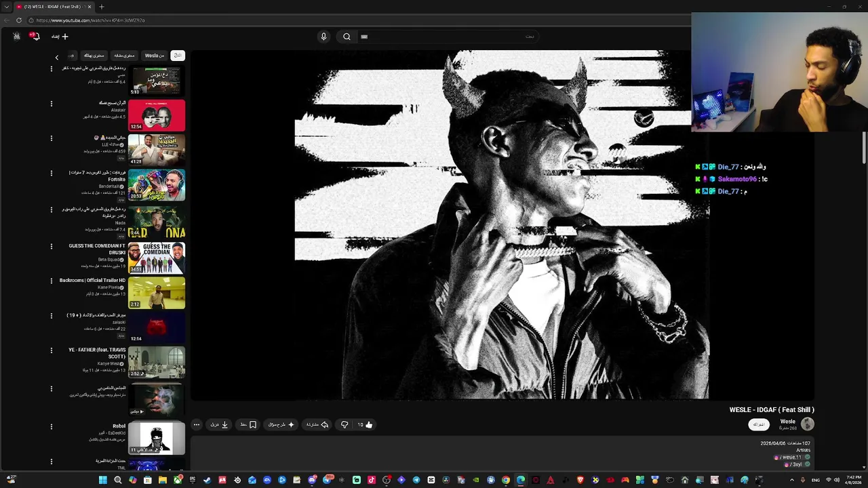This screenshot has height=488, width=868.
Task: Open the notifications bell
Action: coord(35,37)
